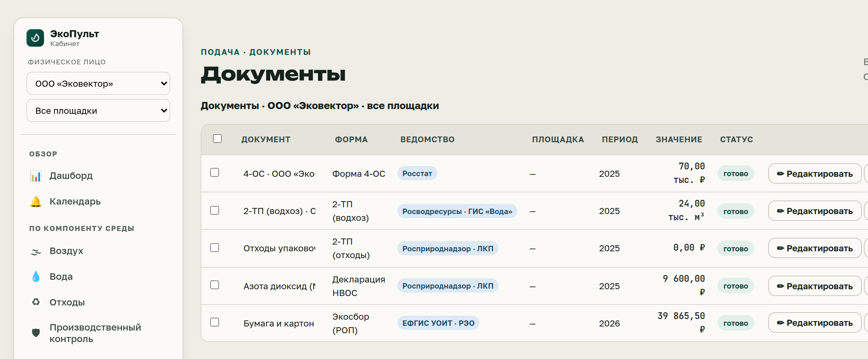
Task: Click Редактировать for the Экосбор (РОП) row
Action: (x=815, y=323)
